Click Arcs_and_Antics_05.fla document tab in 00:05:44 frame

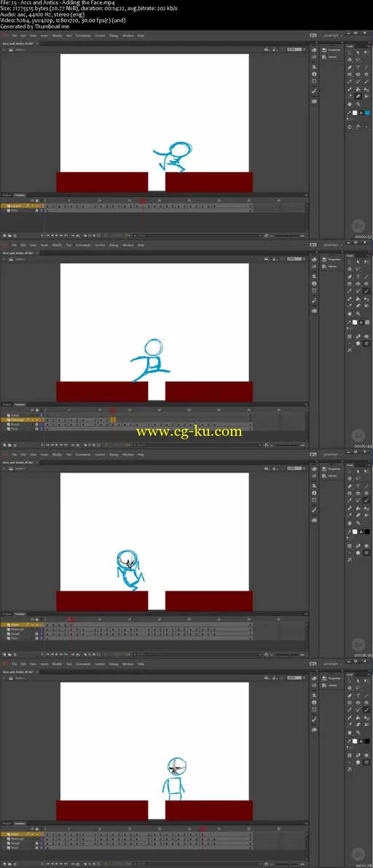tap(18, 253)
